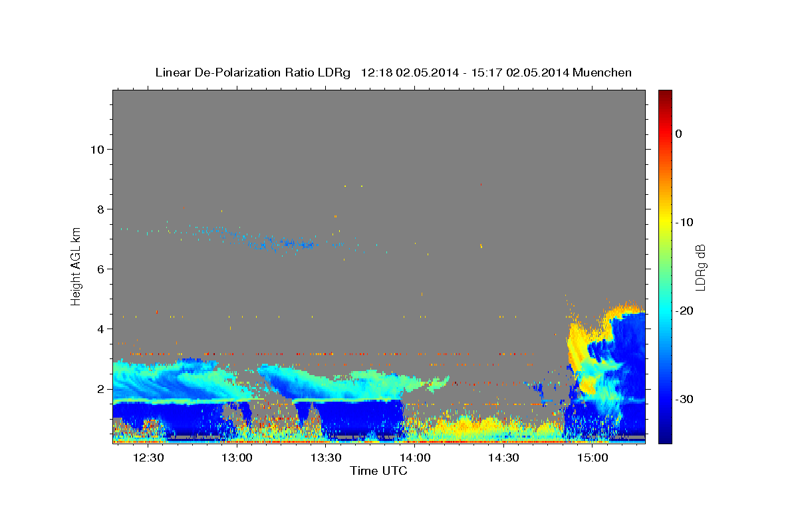Click the 14:00 time tick label
The width and height of the screenshot is (798, 532).
point(415,458)
